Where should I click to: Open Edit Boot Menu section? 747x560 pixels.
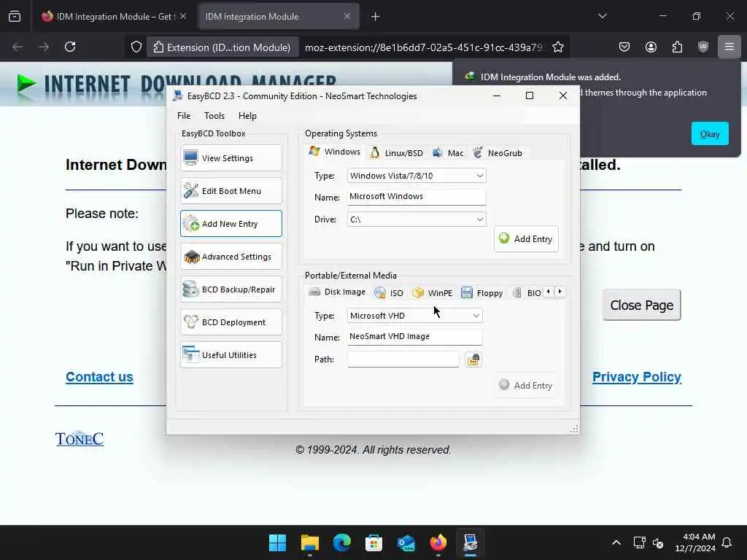(231, 191)
